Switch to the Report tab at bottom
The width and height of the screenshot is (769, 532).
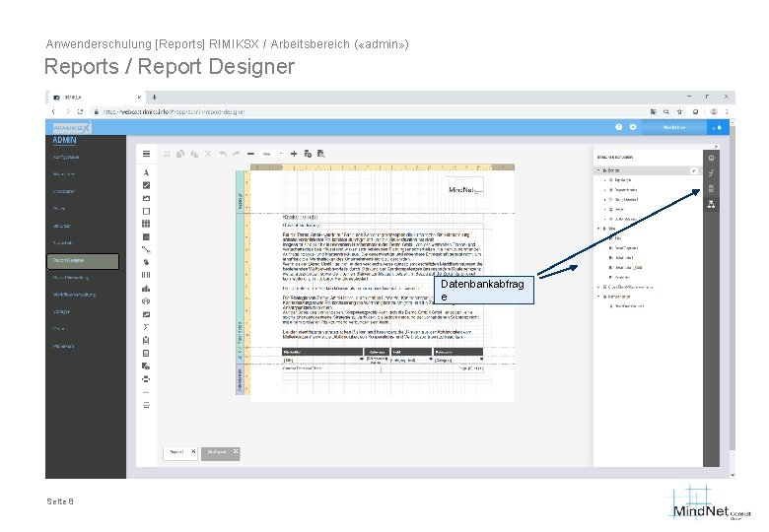click(180, 452)
